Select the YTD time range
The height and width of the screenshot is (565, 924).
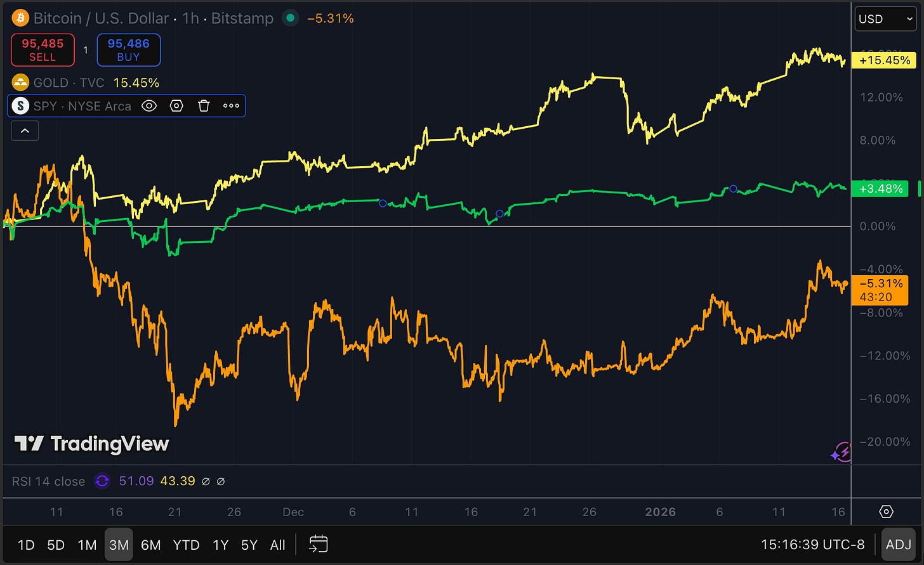tap(187, 545)
